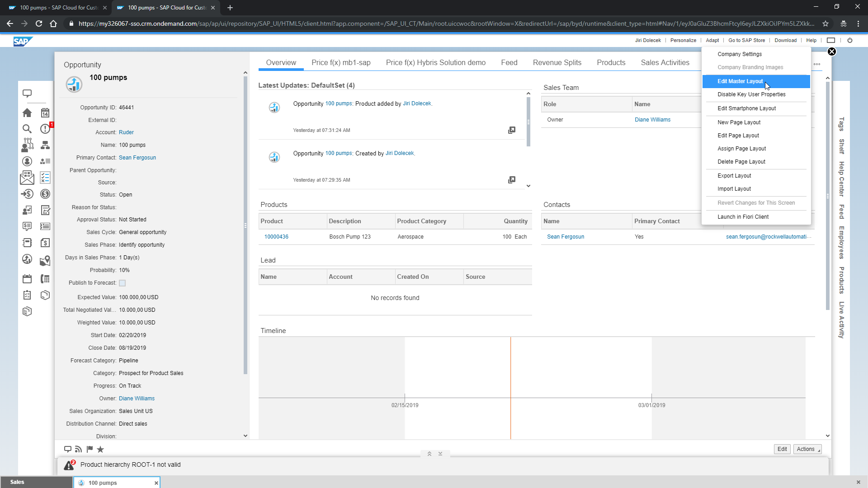The height and width of the screenshot is (488, 868).
Task: Click the organization chart sidebar icon
Action: click(45, 145)
